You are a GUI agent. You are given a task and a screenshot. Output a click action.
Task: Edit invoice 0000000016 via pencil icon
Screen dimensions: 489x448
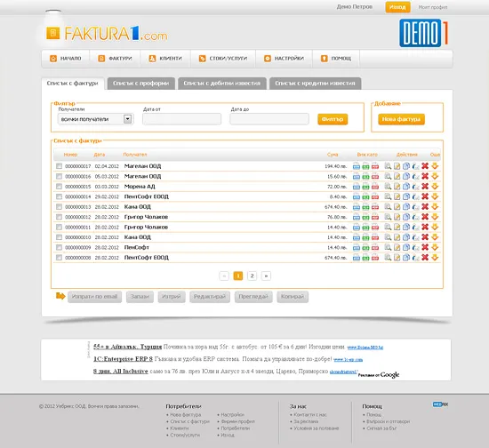point(397,177)
